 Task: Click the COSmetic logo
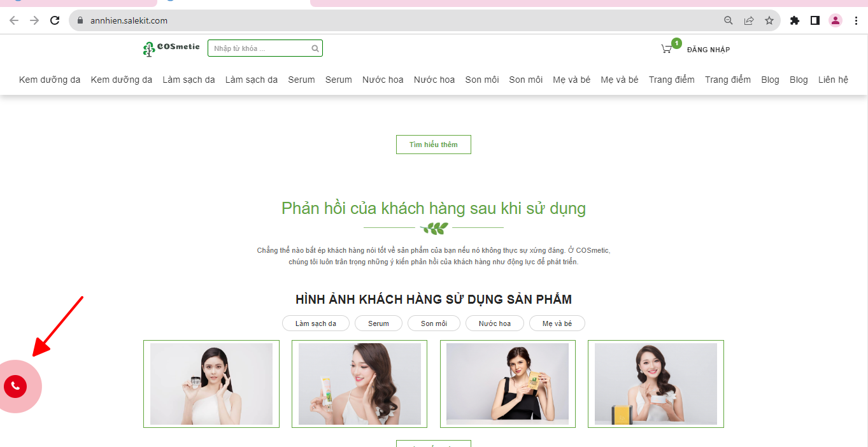click(171, 48)
